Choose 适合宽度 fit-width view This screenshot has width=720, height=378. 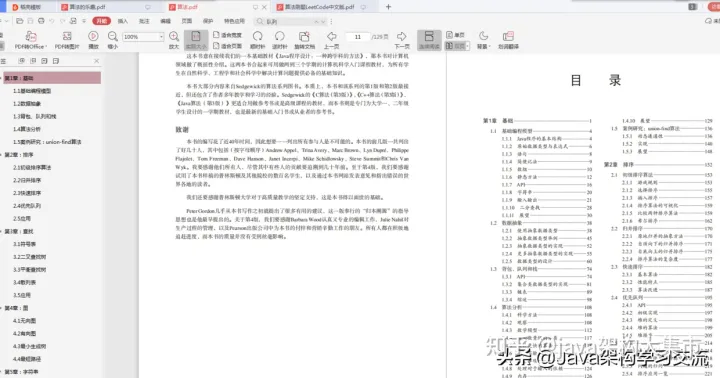[x=228, y=35]
